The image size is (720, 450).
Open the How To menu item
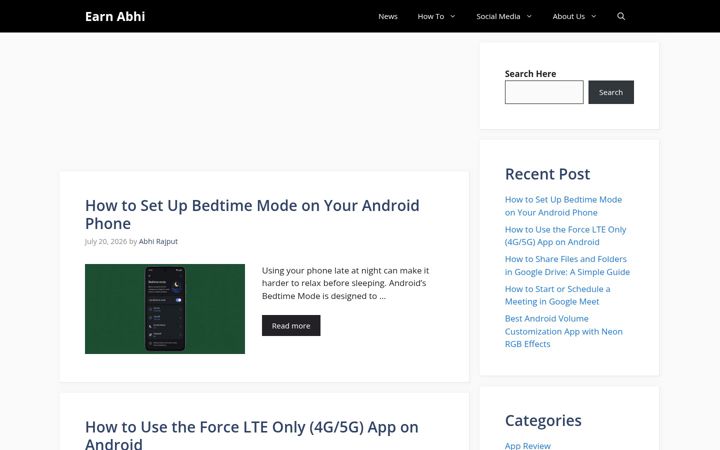click(x=431, y=16)
